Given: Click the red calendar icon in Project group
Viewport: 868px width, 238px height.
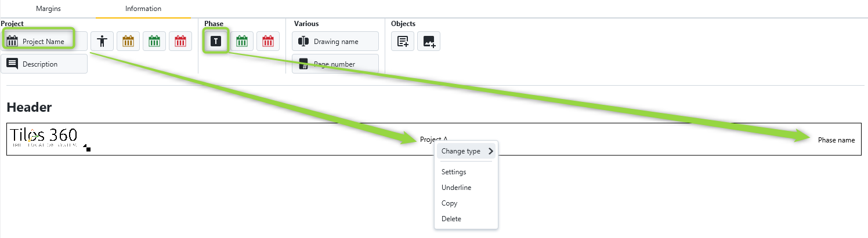Looking at the screenshot, I should (180, 41).
